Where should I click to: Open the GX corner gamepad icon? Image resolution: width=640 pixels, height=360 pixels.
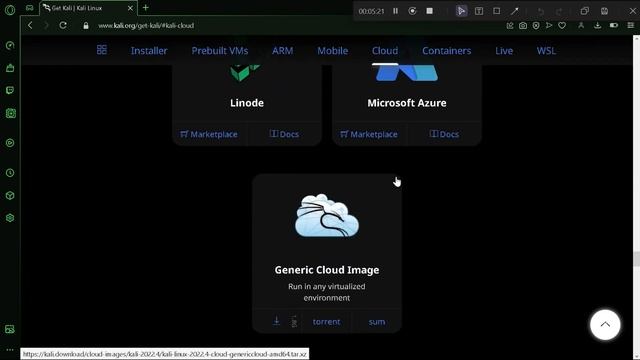click(x=29, y=8)
